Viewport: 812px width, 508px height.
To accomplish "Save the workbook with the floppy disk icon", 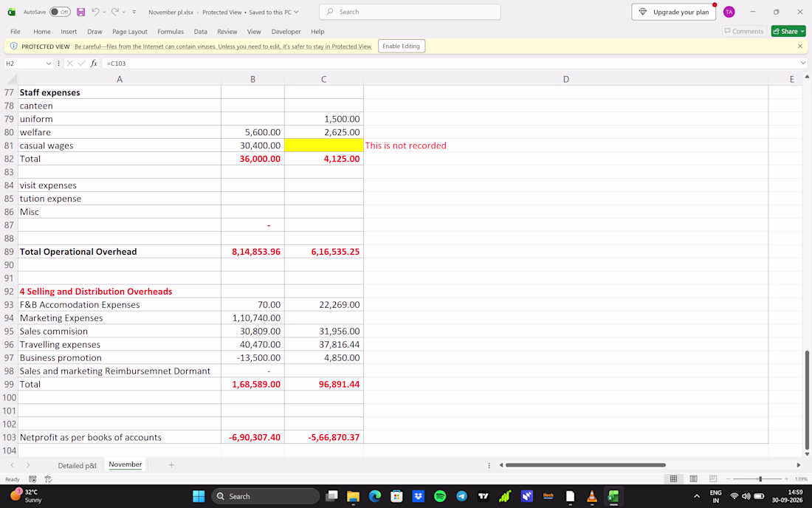I will [x=80, y=12].
